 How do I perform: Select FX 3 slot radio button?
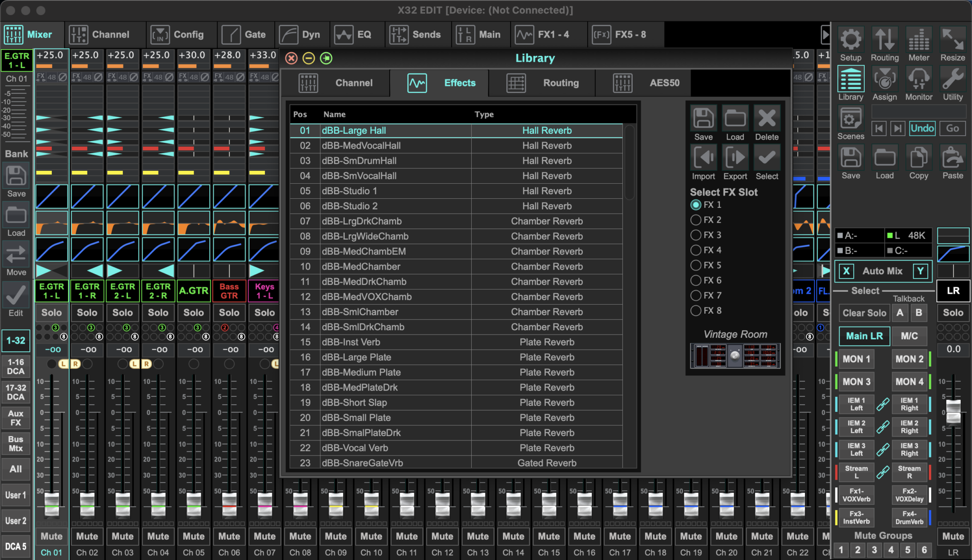point(696,235)
